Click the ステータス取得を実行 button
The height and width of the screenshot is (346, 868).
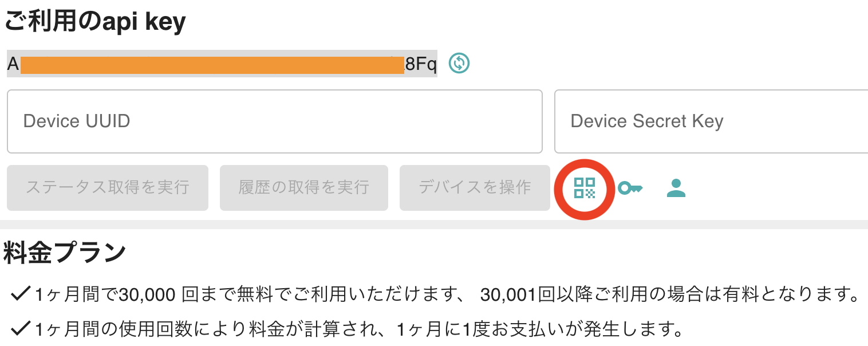pos(108,188)
